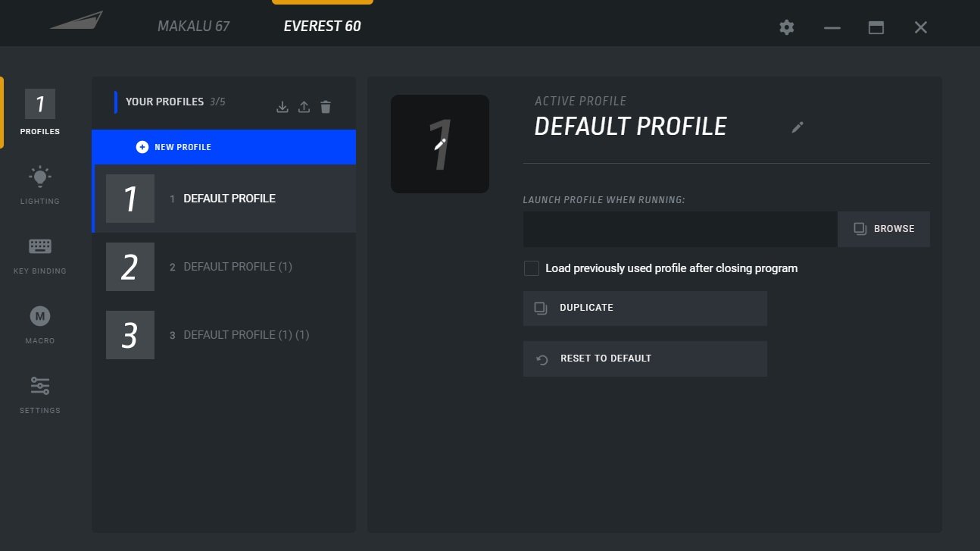The width and height of the screenshot is (980, 551).
Task: Click Browse to choose a program
Action: tap(884, 229)
